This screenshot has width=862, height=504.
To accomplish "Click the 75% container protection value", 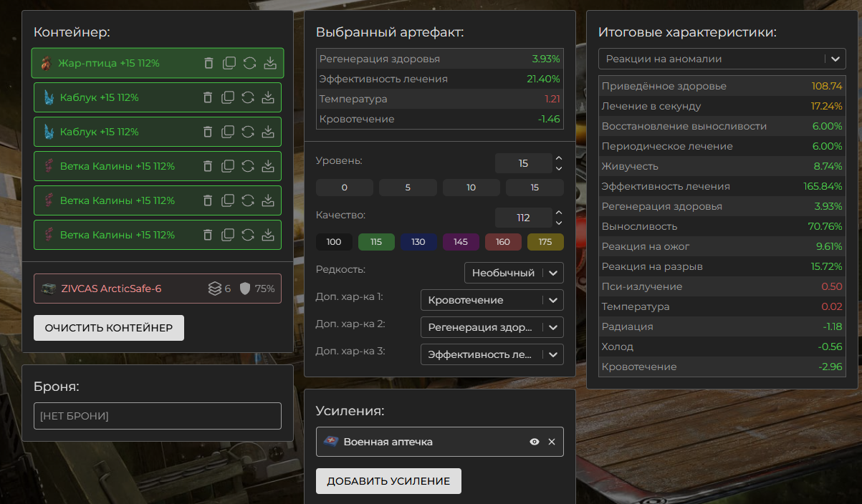I will coord(265,289).
